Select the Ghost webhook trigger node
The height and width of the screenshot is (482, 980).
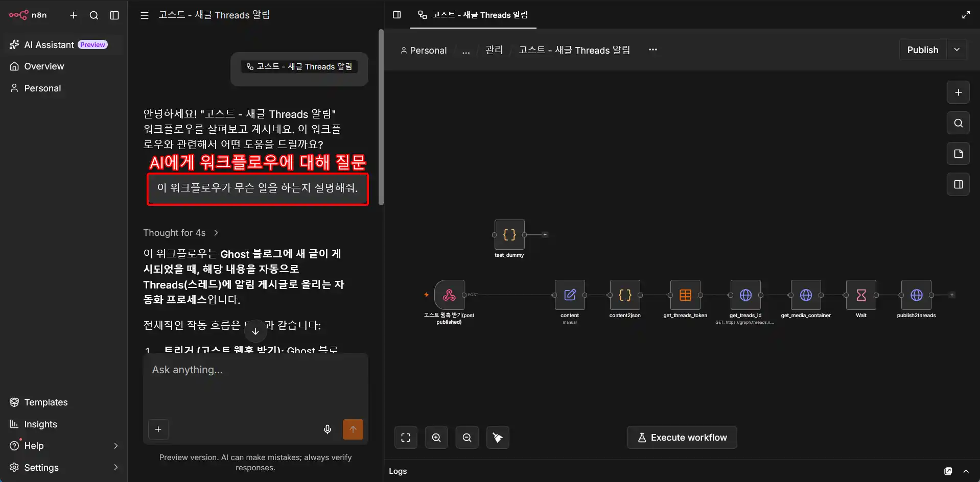pyautogui.click(x=449, y=295)
